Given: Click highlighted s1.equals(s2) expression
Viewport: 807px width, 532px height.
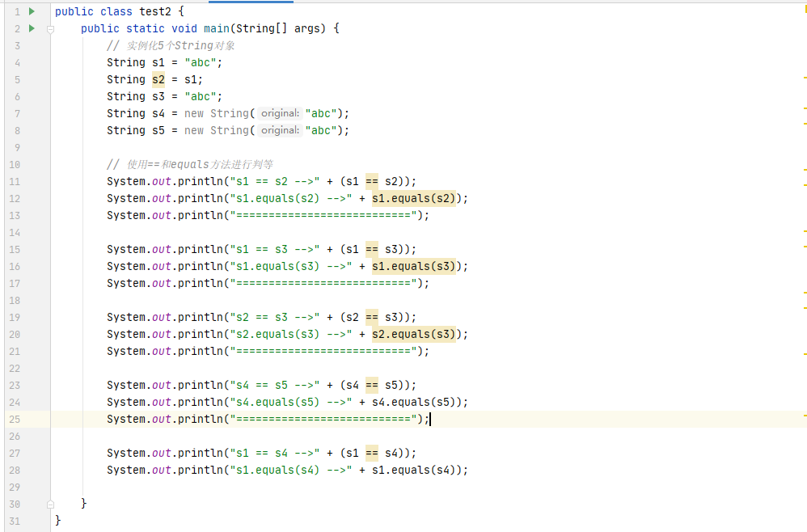Looking at the screenshot, I should coord(414,198).
